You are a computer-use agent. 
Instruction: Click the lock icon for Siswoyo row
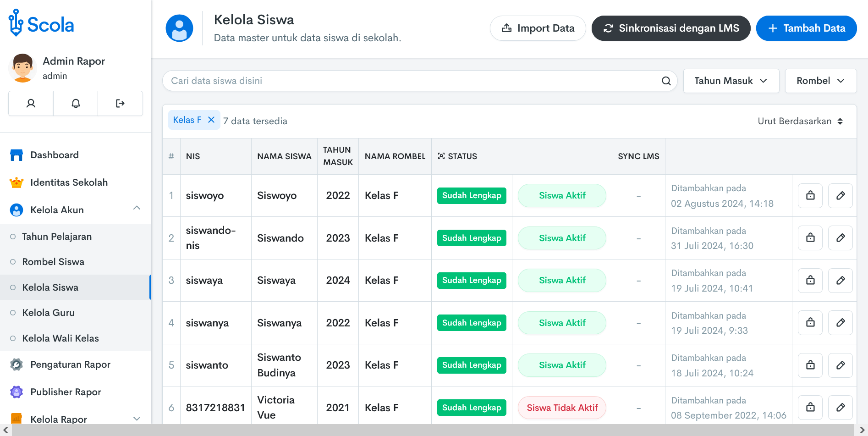tap(810, 196)
